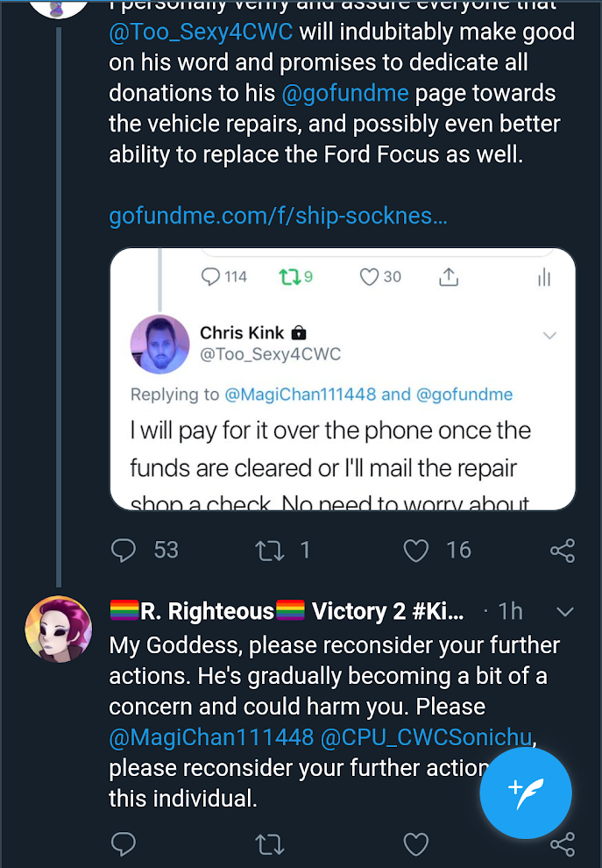This screenshot has width=602, height=868.
Task: Share R. Righteous's tweet
Action: [x=563, y=844]
